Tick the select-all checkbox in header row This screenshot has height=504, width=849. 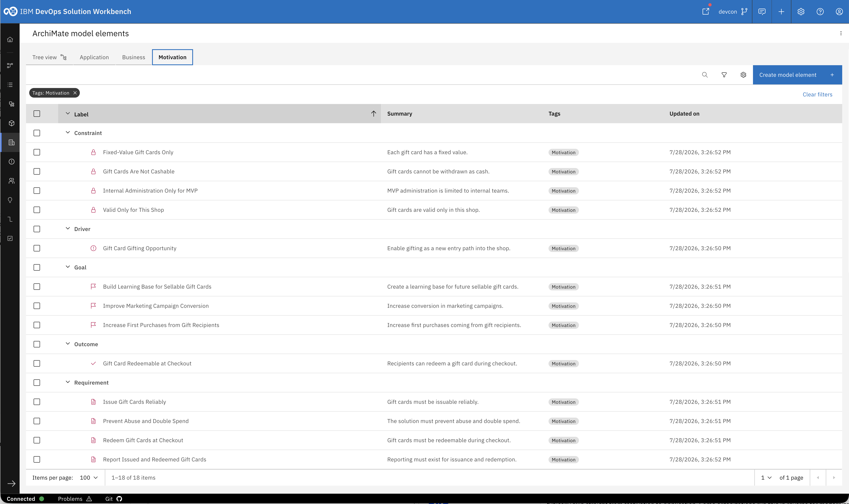[x=37, y=114]
